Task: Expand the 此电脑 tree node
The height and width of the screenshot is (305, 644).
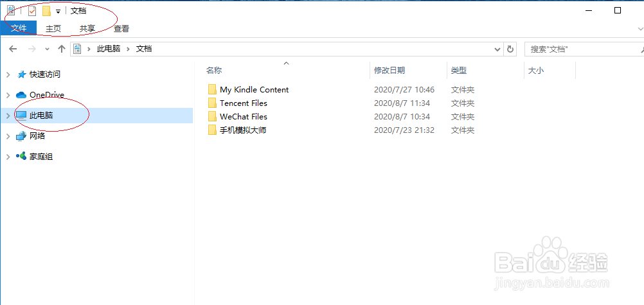Action: click(8, 116)
